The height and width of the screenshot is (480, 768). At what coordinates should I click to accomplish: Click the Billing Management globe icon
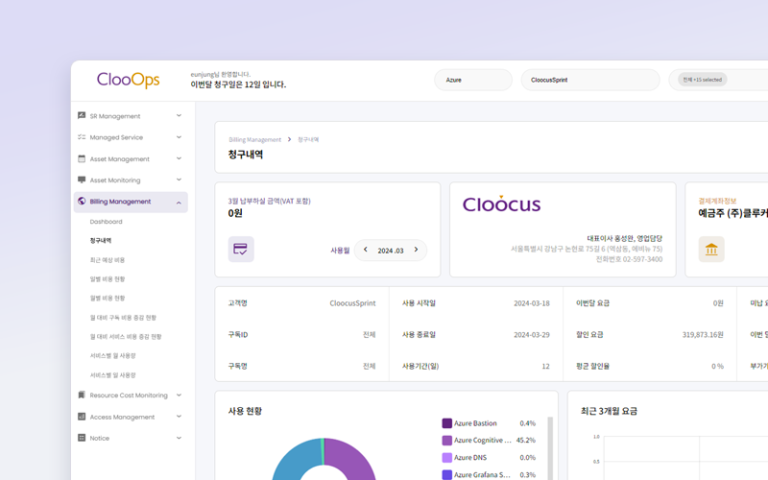(x=82, y=201)
